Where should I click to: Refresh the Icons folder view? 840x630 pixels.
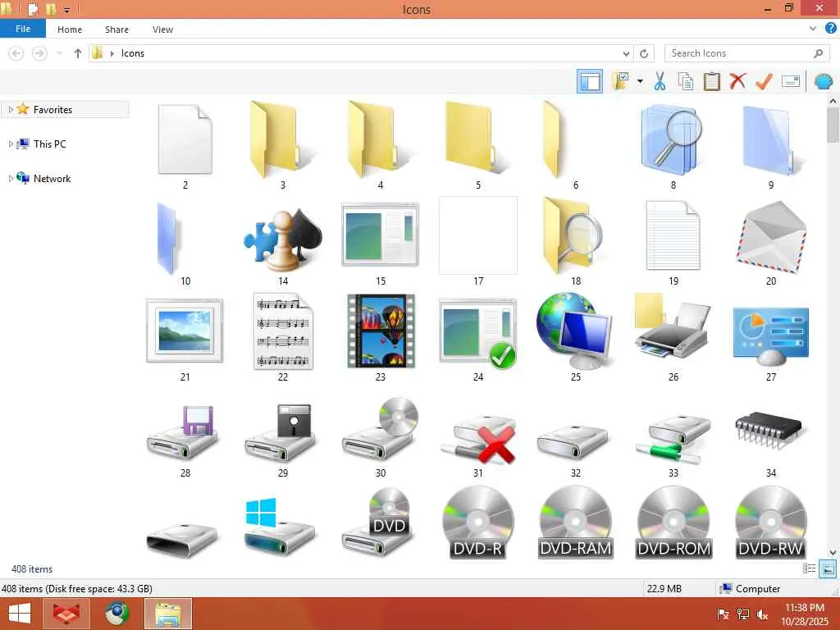pos(644,53)
